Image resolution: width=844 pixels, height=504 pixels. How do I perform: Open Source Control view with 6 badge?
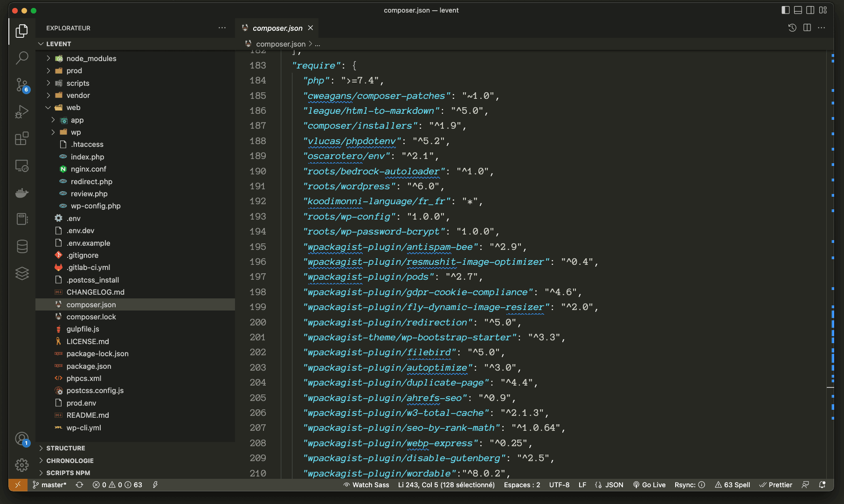point(22,85)
